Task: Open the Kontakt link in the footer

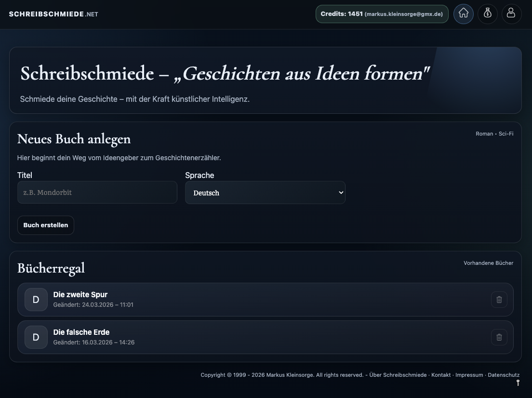Action: point(441,375)
